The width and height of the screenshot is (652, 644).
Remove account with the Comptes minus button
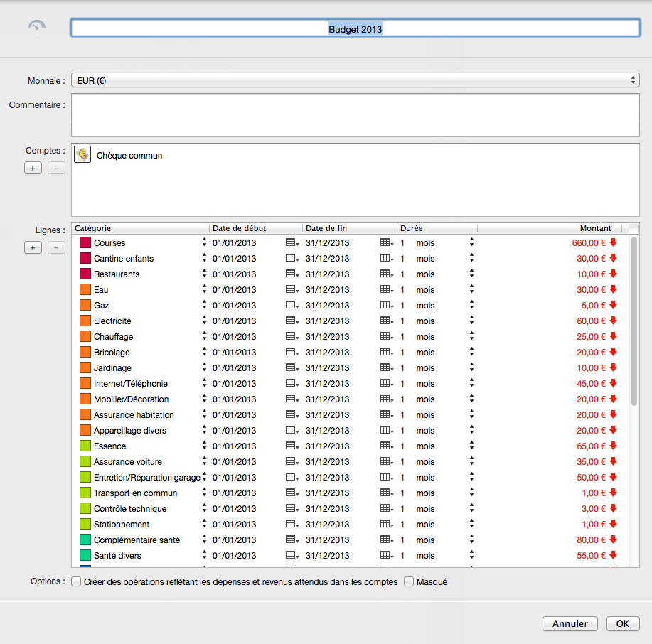click(x=56, y=168)
